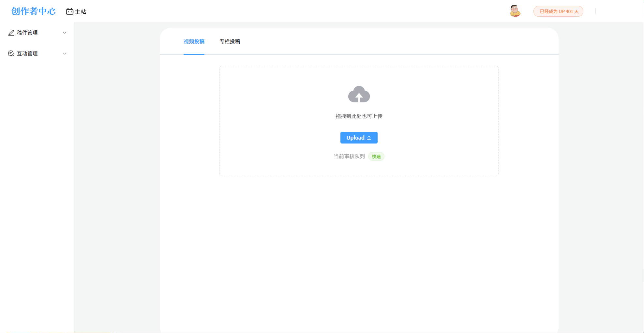The width and height of the screenshot is (644, 333).
Task: Switch to the 视频投稿 tab
Action: [194, 41]
